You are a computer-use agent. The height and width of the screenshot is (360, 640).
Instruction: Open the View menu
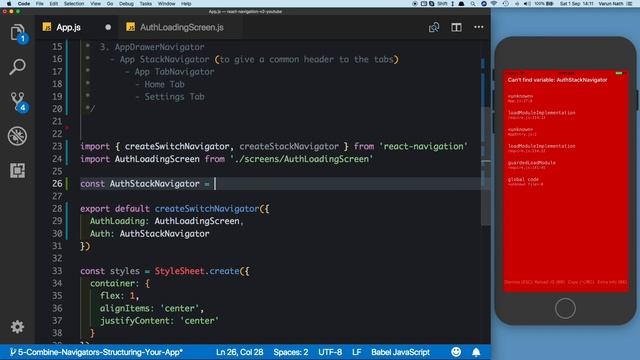tap(96, 4)
